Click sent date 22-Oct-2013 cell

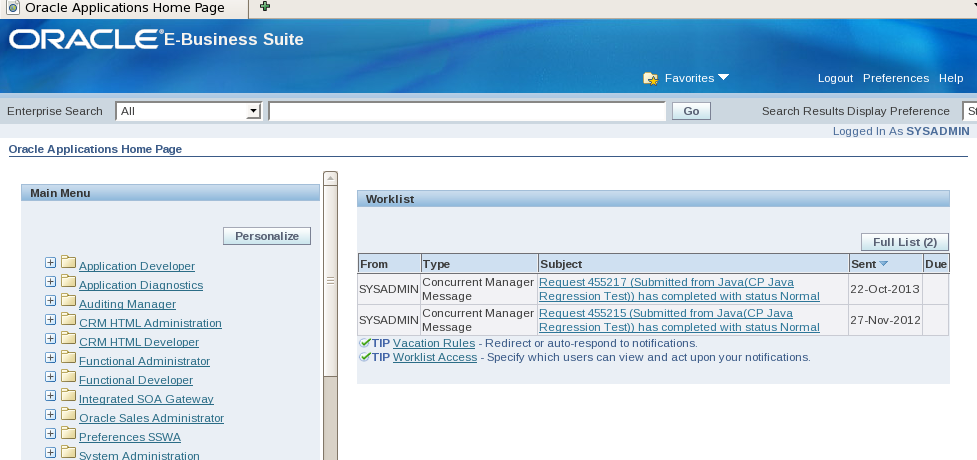885,289
